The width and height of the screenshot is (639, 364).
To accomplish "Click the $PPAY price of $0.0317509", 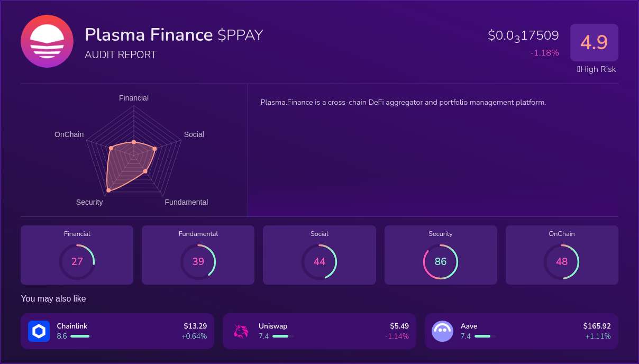I will [x=523, y=35].
